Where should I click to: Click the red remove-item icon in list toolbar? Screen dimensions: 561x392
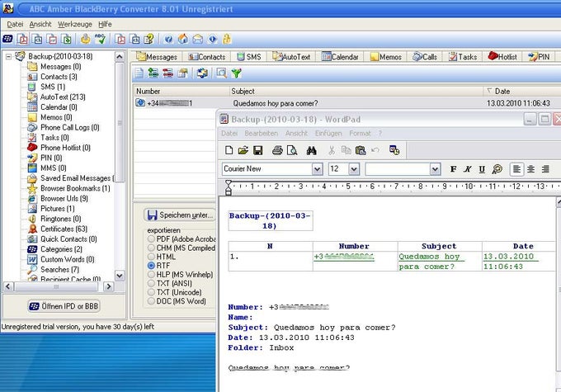coord(167,73)
